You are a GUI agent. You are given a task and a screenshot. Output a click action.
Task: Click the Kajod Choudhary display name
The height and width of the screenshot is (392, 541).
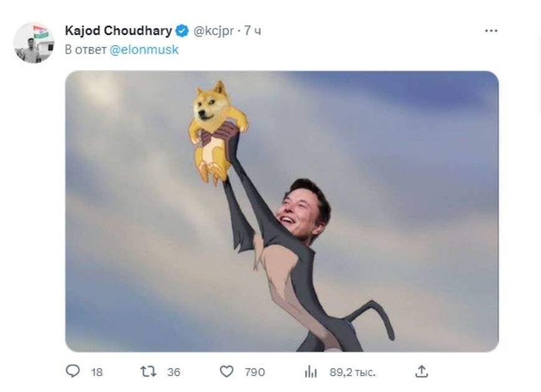point(118,31)
